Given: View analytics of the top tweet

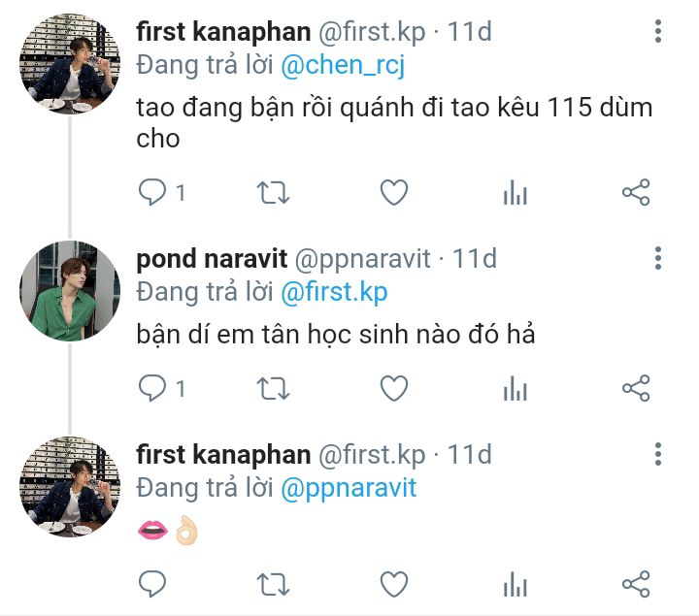Looking at the screenshot, I should click(x=515, y=193).
